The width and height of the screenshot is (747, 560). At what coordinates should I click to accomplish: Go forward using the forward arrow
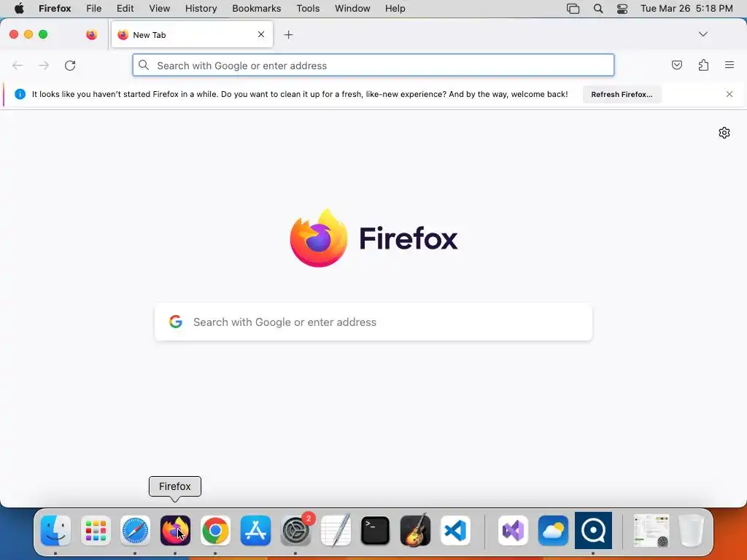(44, 65)
